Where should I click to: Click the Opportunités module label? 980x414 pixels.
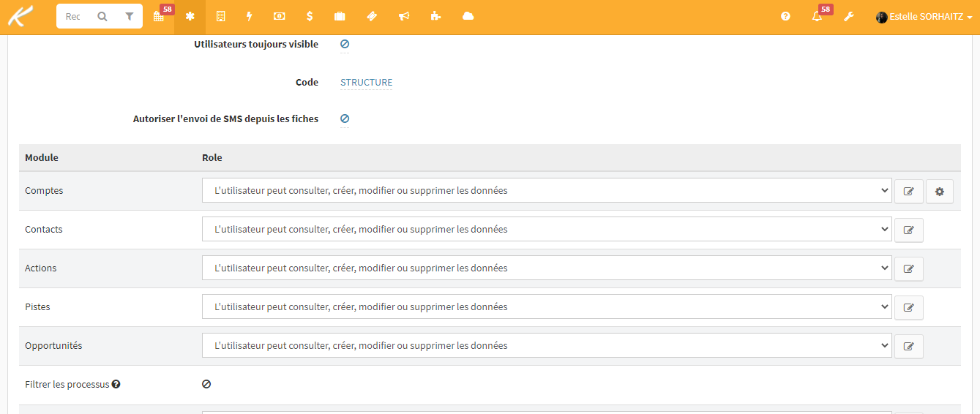pos(53,345)
